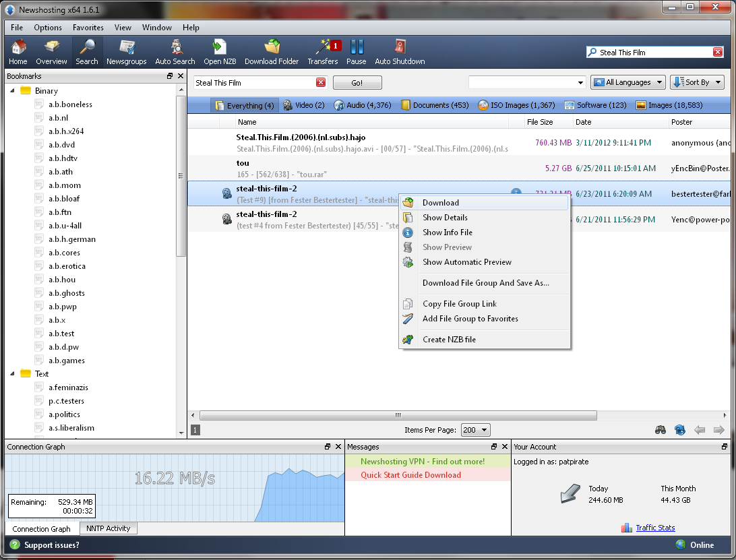Open the Newsgroups toolbar icon
Viewport: 736px width, 560px height.
pyautogui.click(x=126, y=52)
